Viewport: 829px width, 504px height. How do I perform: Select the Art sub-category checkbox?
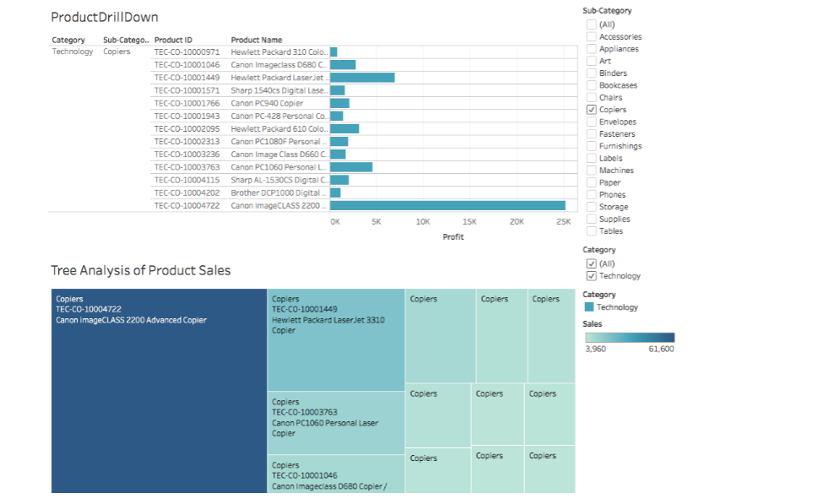point(591,61)
